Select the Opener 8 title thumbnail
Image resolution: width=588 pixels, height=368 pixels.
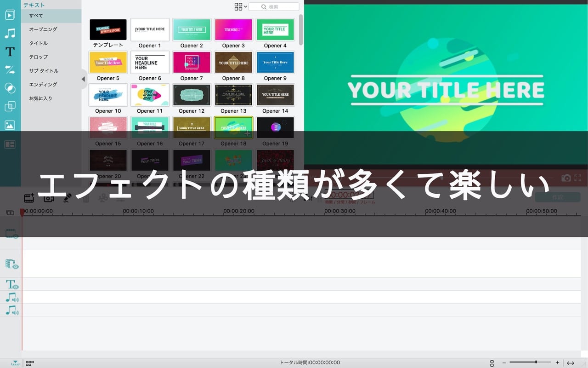click(x=233, y=62)
